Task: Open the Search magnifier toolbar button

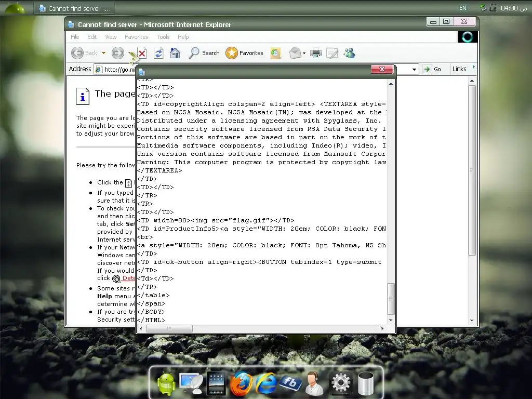Action: coord(204,53)
